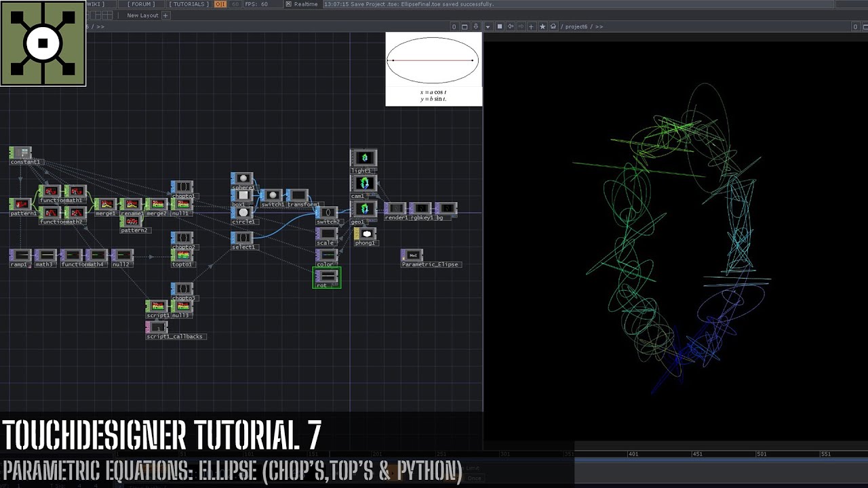Select the ramp1 TOP node
The image size is (868, 488).
tap(20, 255)
